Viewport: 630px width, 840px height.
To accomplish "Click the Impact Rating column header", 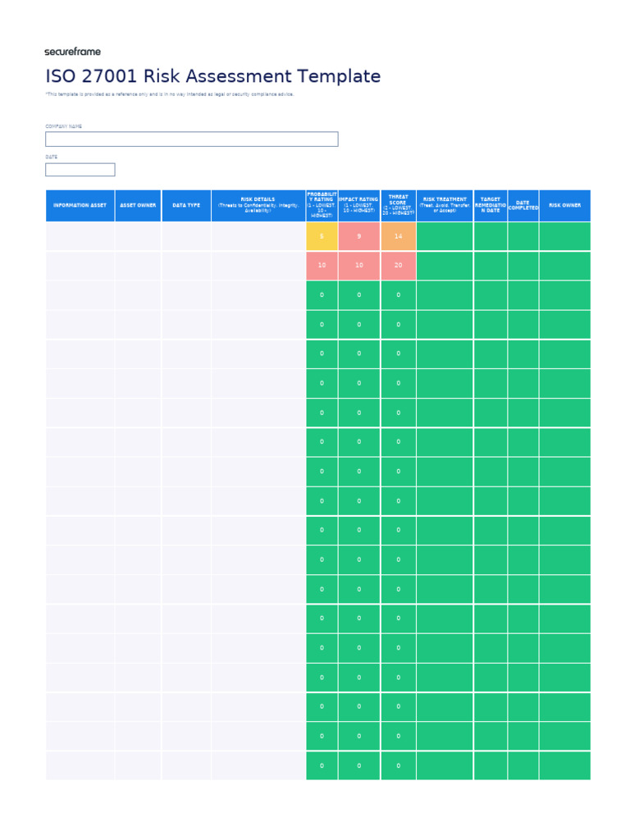I will point(358,206).
